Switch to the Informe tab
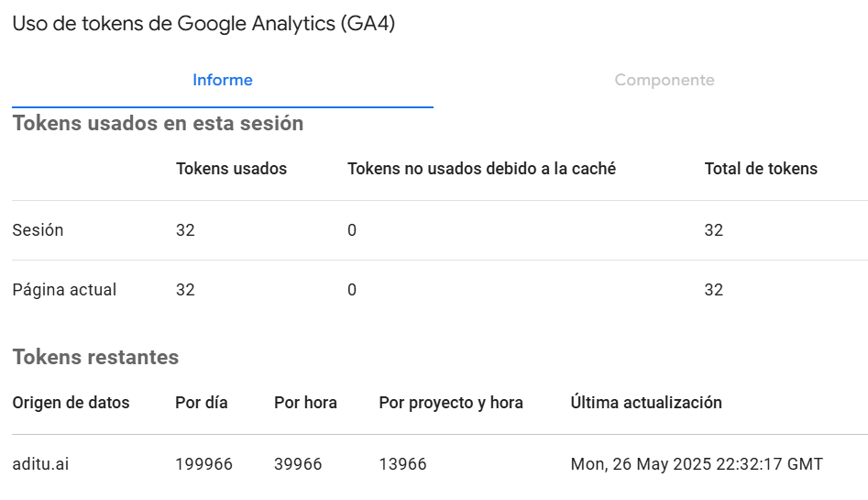Screen dimensions: 868x500 coord(222,80)
